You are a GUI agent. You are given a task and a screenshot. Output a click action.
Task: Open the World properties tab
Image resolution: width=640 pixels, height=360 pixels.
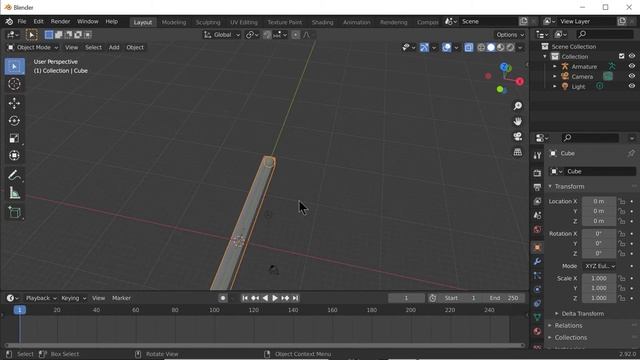(537, 229)
